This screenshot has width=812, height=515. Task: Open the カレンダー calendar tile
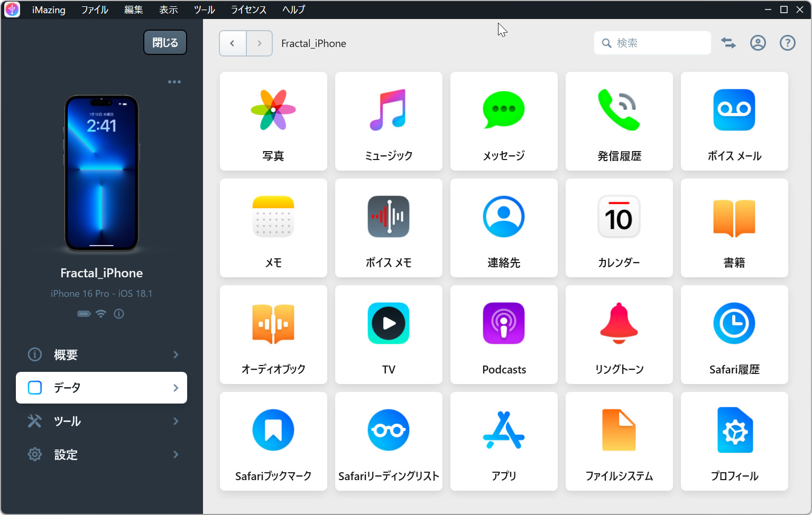click(x=619, y=228)
